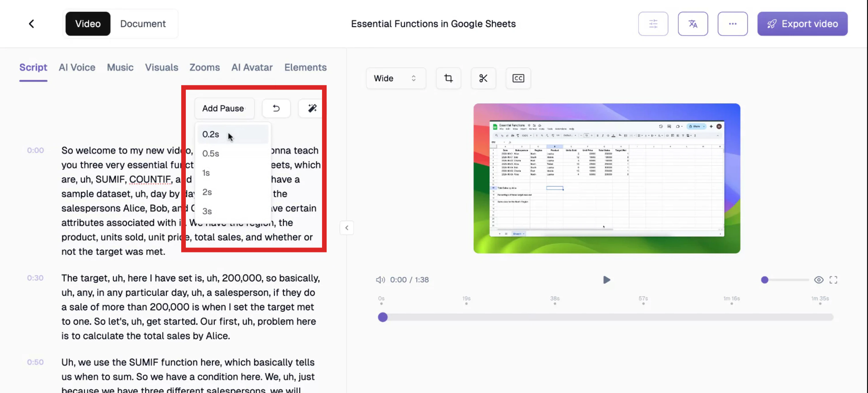Click the undo arrow next to Add Pause

click(276, 108)
